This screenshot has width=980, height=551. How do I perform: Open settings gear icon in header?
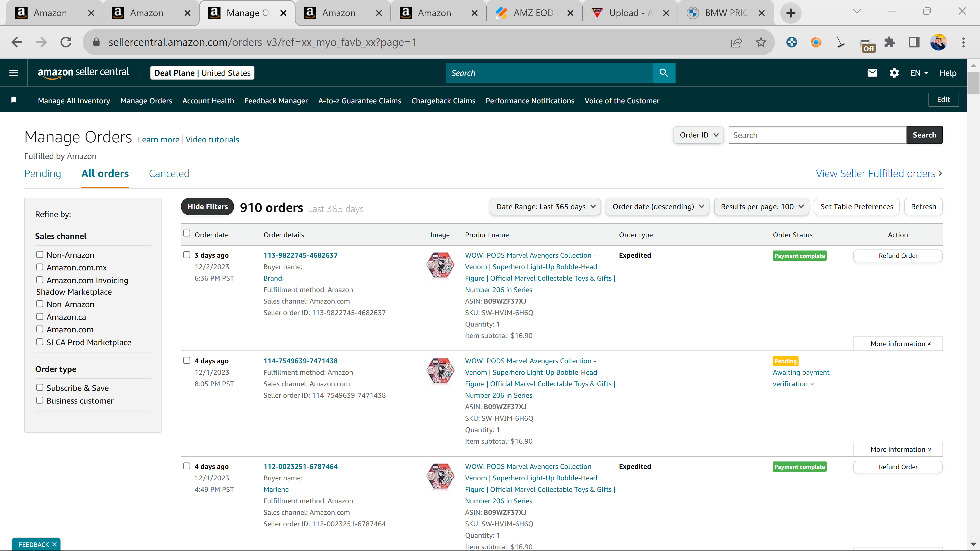coord(894,73)
